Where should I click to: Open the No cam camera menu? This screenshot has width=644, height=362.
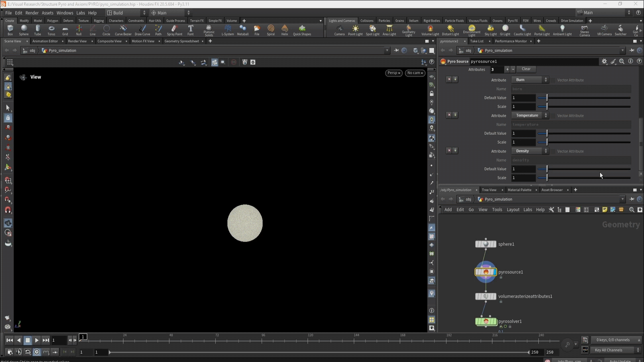coord(415,73)
